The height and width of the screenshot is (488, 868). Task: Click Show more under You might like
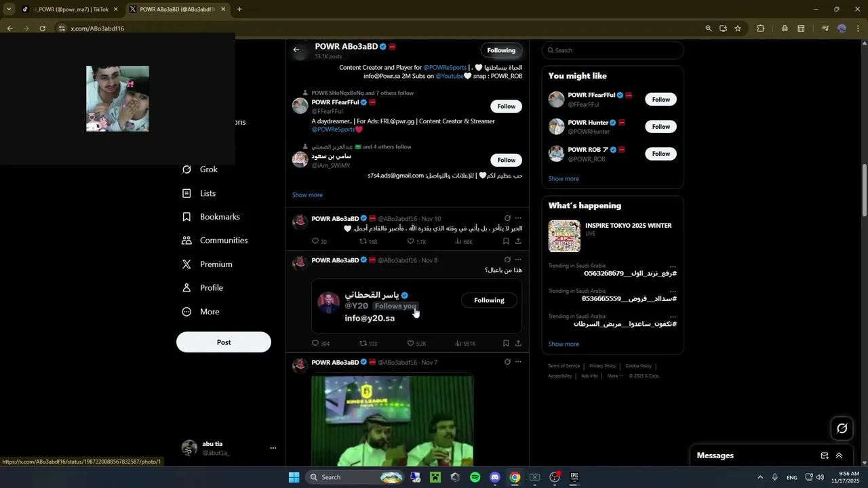coord(564,179)
